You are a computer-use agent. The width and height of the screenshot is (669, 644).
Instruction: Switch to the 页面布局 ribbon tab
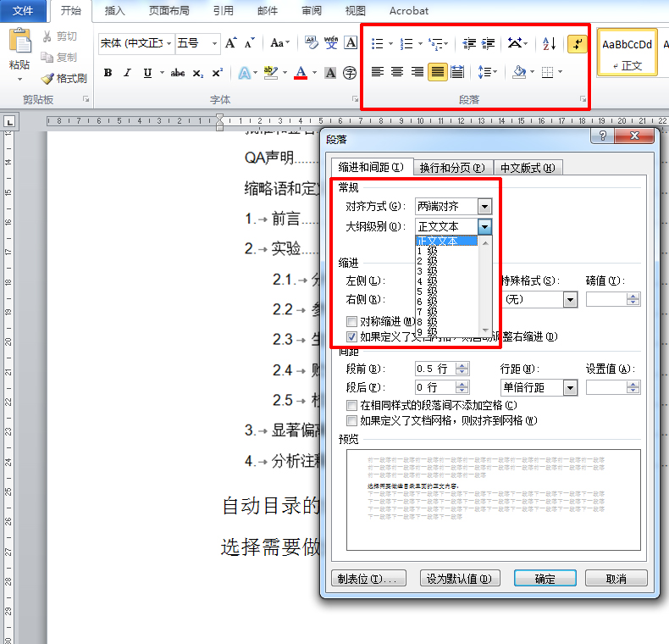coord(169,11)
